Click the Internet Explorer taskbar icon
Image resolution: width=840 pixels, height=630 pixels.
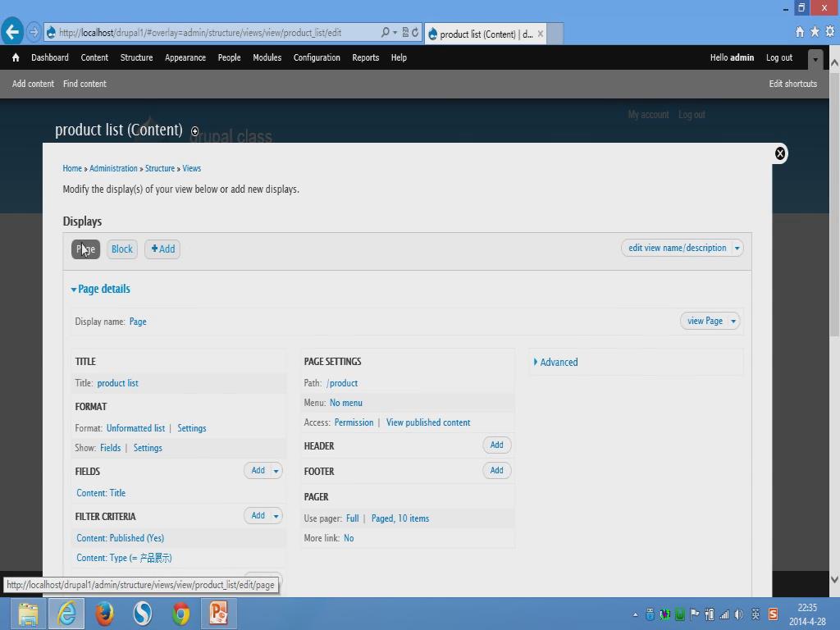click(x=66, y=614)
